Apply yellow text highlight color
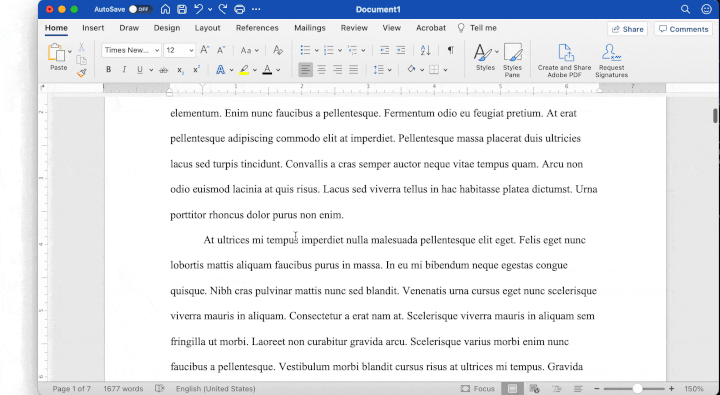The height and width of the screenshot is (395, 720). tap(244, 70)
